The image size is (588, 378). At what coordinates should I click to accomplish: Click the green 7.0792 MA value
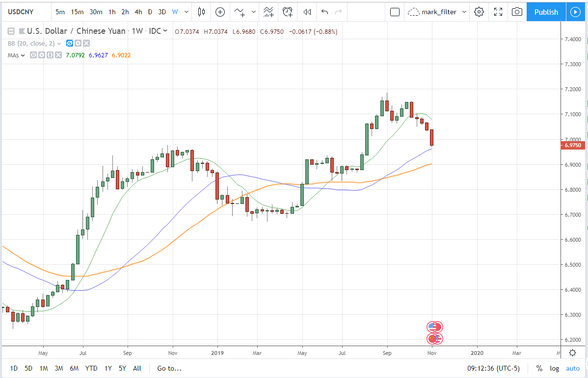point(76,55)
